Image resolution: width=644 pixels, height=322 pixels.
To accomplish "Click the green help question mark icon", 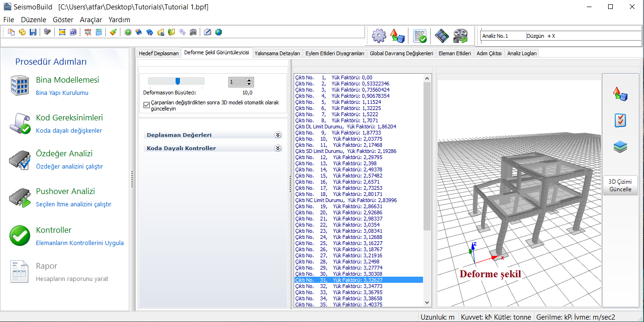I will (128, 32).
